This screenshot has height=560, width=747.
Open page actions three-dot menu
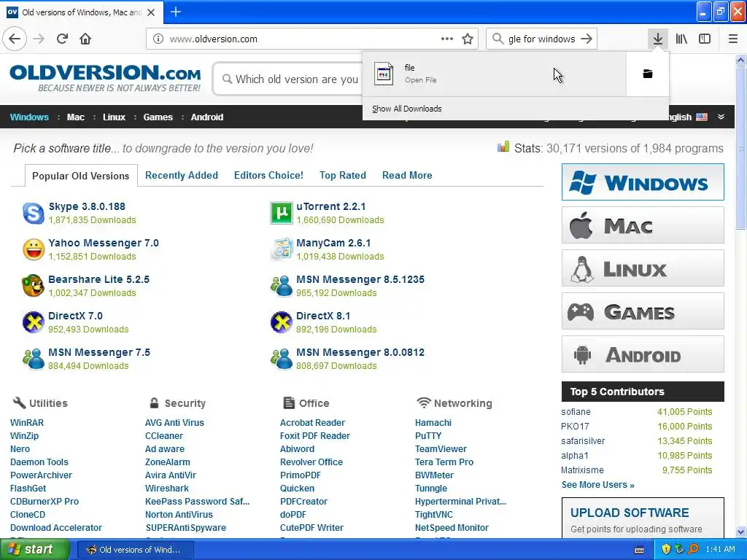point(447,39)
